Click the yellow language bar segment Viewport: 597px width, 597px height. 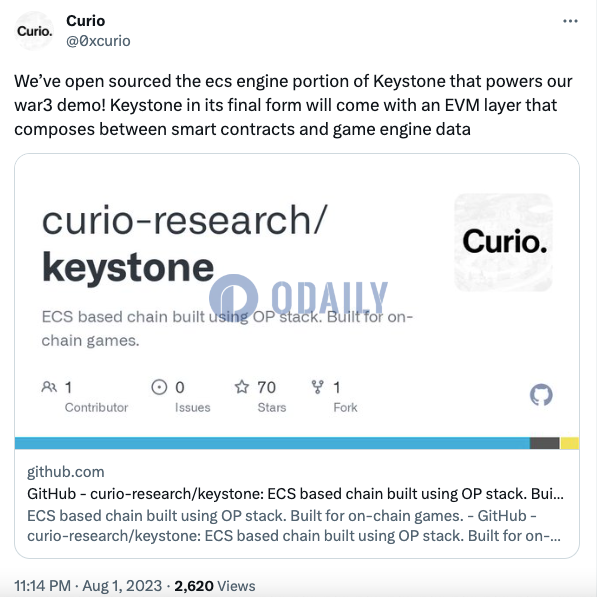(x=570, y=443)
